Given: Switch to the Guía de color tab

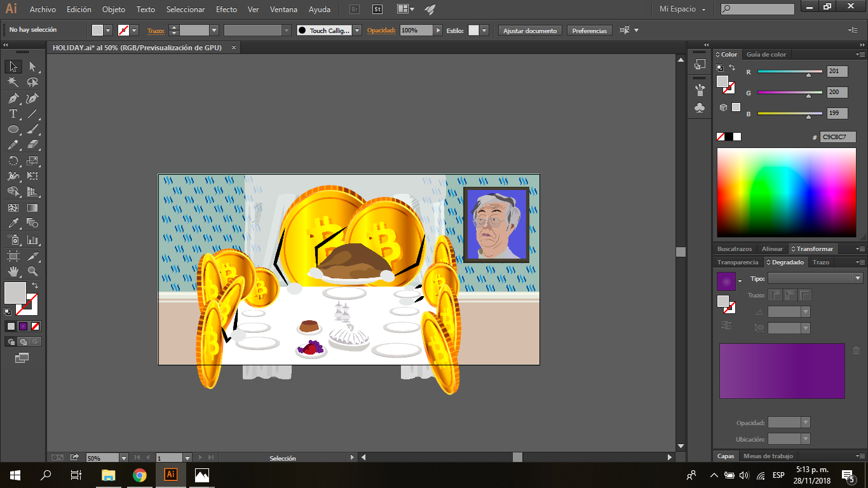Looking at the screenshot, I should [766, 55].
